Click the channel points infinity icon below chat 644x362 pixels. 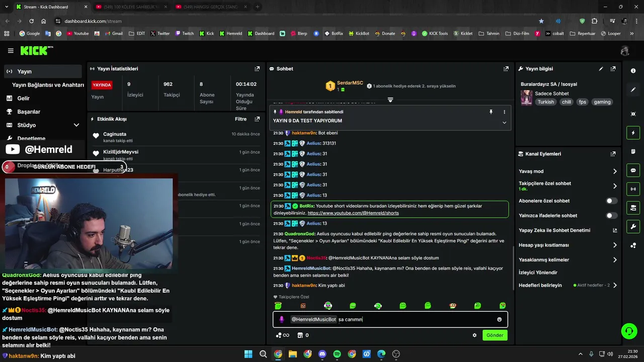(x=283, y=335)
